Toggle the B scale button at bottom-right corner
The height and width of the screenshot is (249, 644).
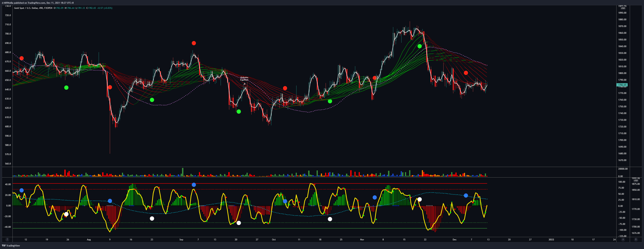click(x=636, y=240)
